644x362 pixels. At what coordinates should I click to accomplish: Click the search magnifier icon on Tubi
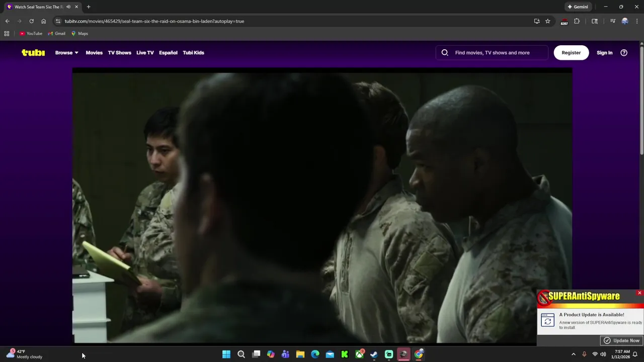click(445, 53)
